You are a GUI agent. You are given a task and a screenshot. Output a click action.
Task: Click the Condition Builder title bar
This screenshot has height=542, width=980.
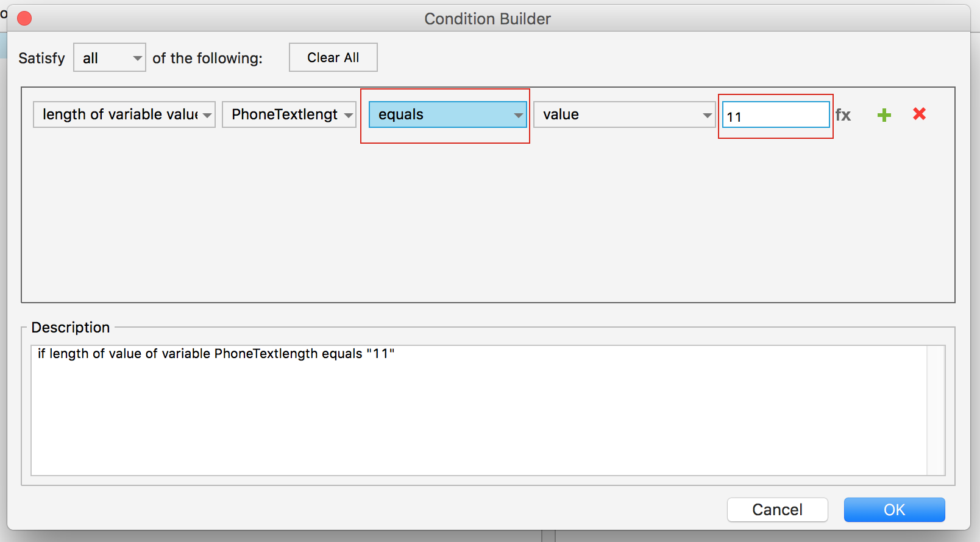click(x=488, y=19)
